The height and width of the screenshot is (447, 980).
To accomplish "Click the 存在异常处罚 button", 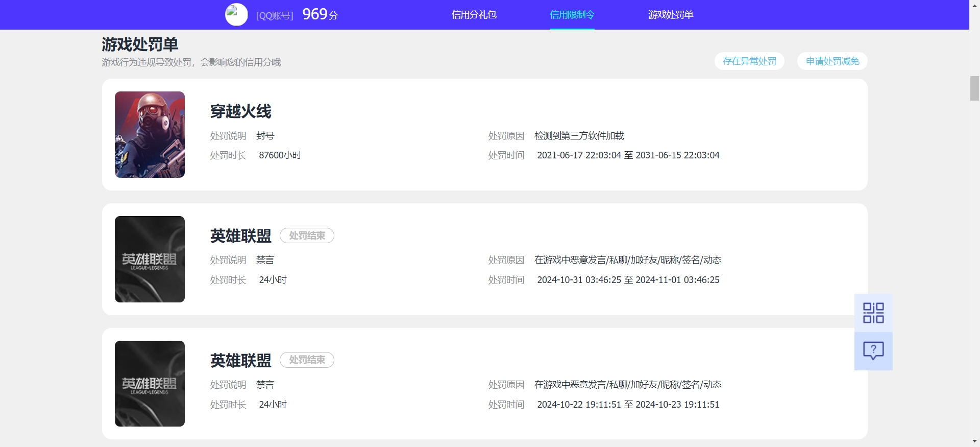I will coord(749,61).
